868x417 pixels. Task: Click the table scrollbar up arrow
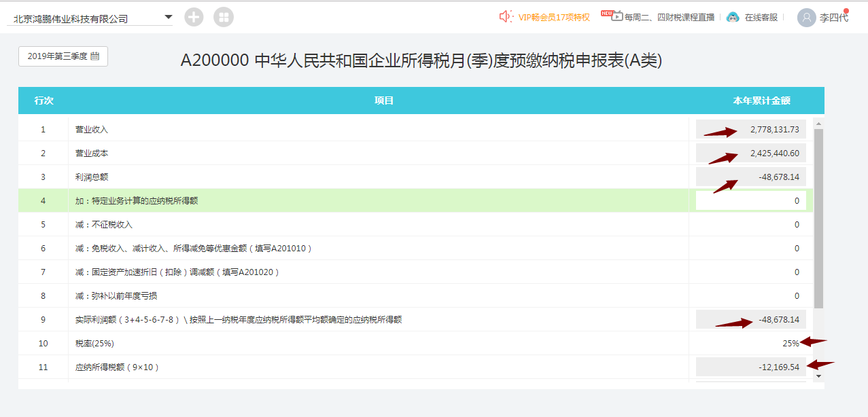tap(818, 124)
